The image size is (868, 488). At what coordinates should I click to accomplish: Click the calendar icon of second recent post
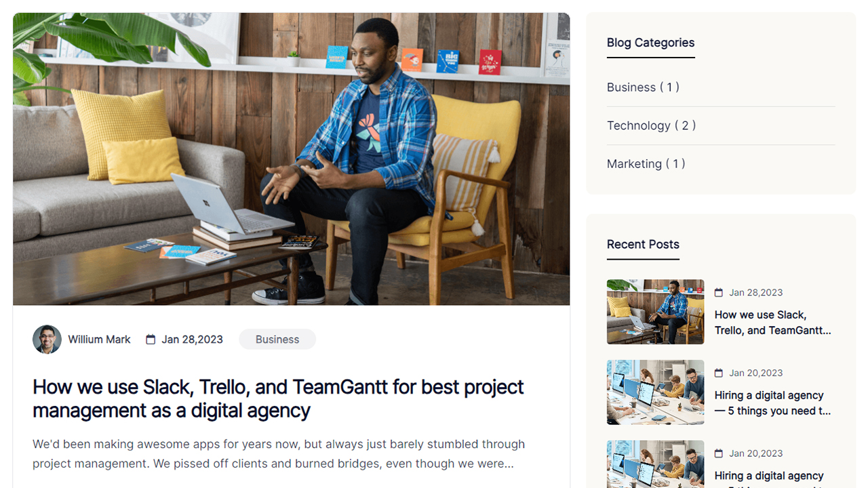[x=719, y=373]
